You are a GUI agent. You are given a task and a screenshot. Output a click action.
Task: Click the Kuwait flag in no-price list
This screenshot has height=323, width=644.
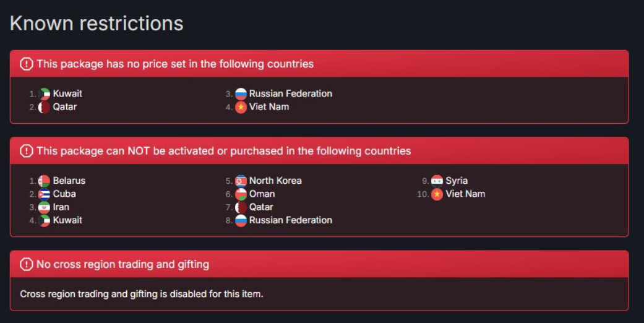[x=45, y=93]
